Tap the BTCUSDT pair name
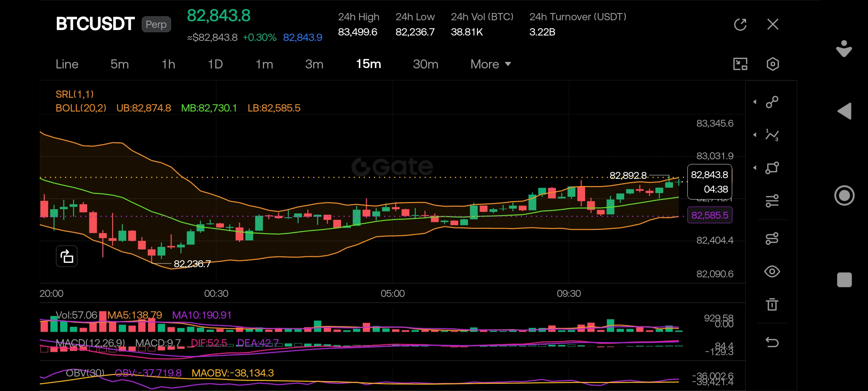 click(95, 24)
